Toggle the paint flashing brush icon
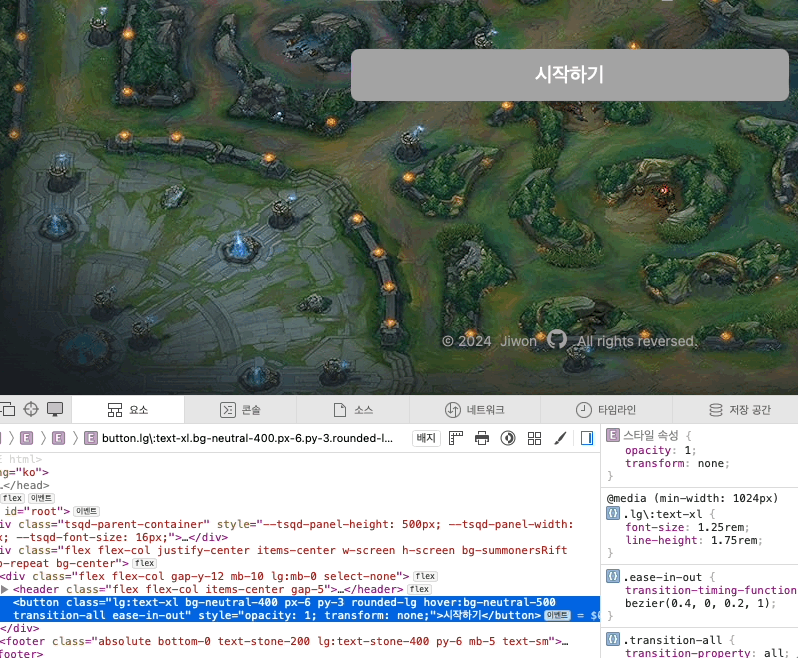The width and height of the screenshot is (798, 658). click(x=560, y=438)
